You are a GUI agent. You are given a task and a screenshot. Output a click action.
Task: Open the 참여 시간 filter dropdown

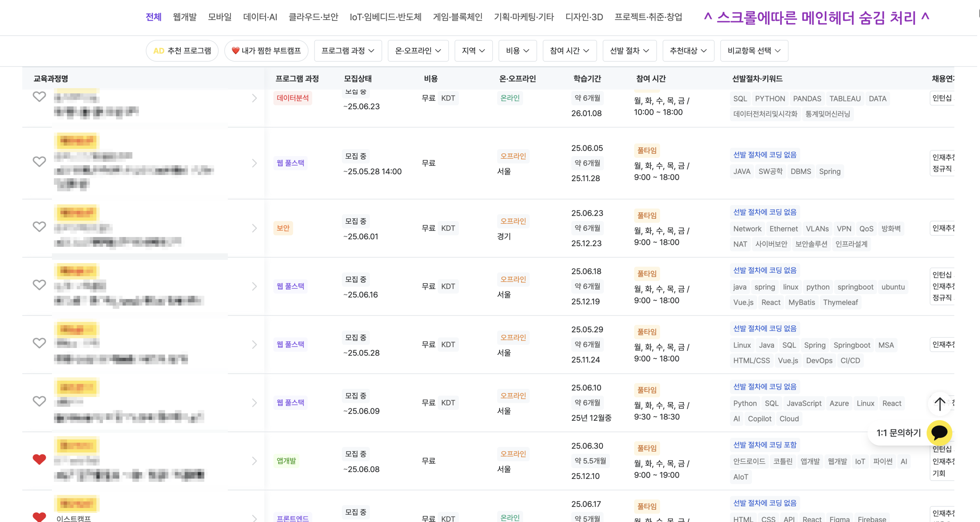pyautogui.click(x=569, y=51)
